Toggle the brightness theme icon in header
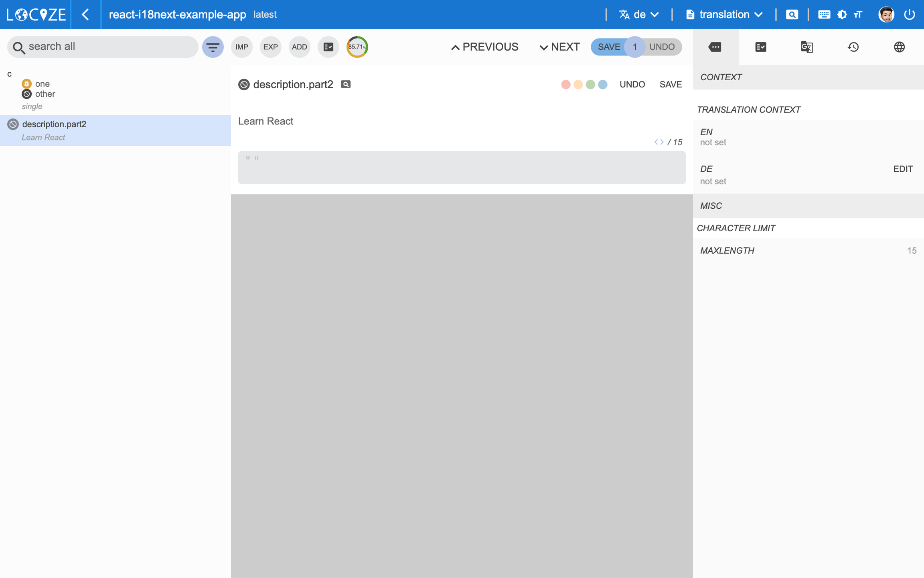 coord(842,14)
